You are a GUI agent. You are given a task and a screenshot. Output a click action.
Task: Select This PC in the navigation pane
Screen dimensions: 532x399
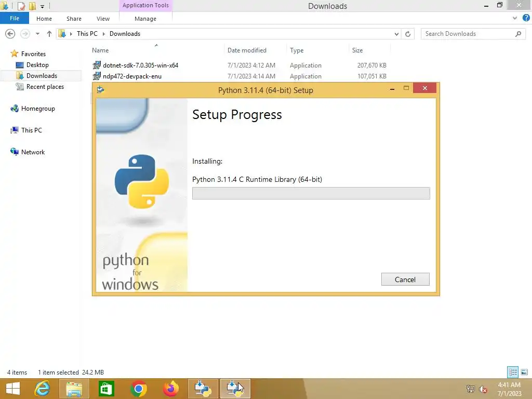click(31, 130)
